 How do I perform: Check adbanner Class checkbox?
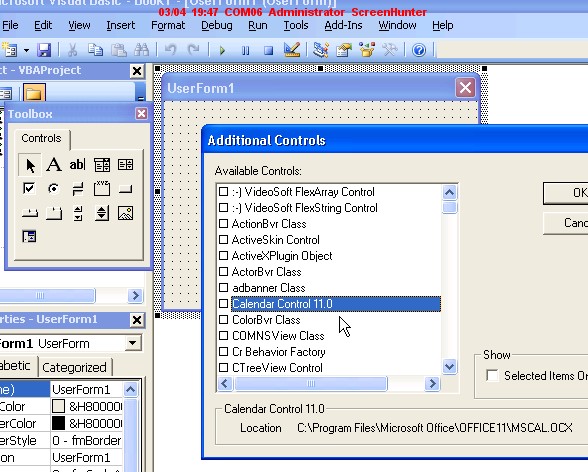point(224,288)
